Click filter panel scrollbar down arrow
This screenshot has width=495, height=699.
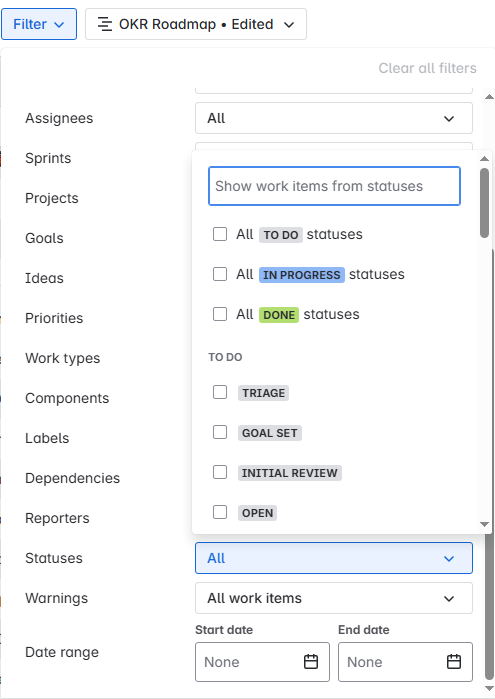(x=489, y=688)
